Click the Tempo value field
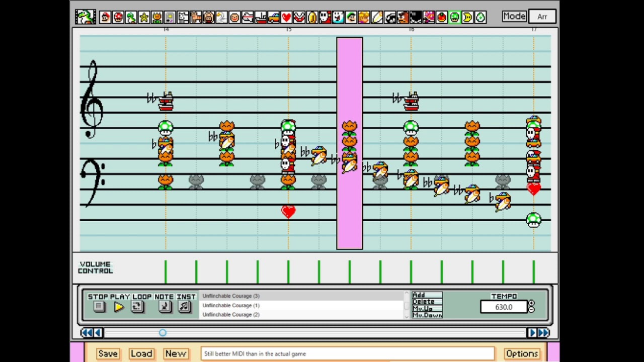This screenshot has width=644, height=362. (504, 307)
